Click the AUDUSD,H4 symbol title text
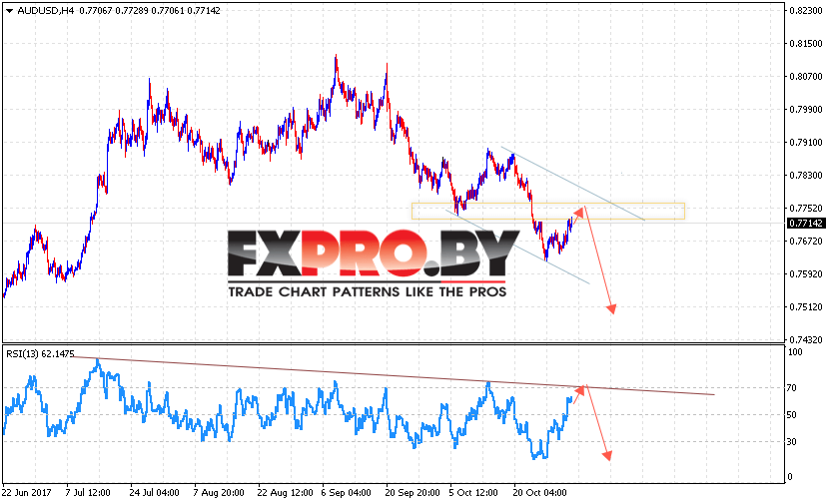The image size is (827, 504). (x=45, y=11)
